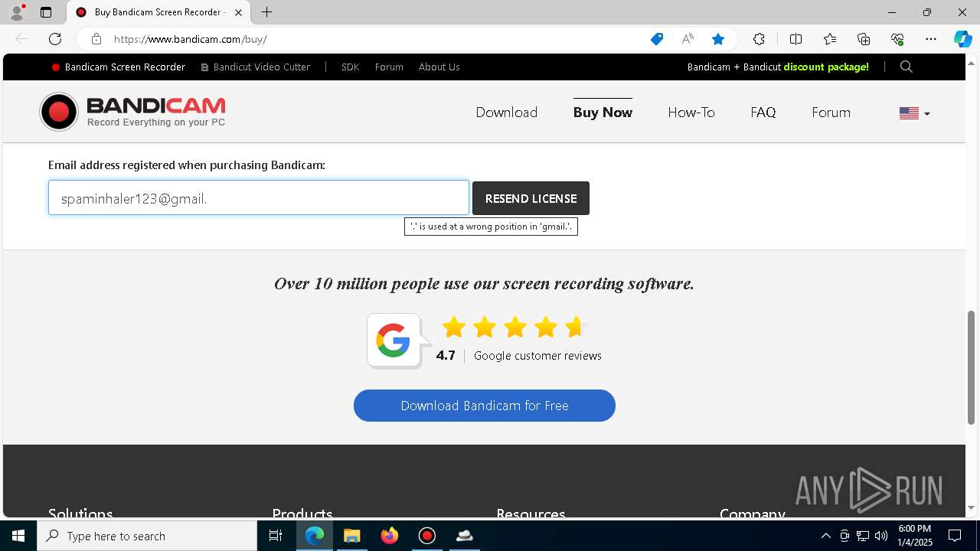Click the address bar URL
980x551 pixels.
191,39
